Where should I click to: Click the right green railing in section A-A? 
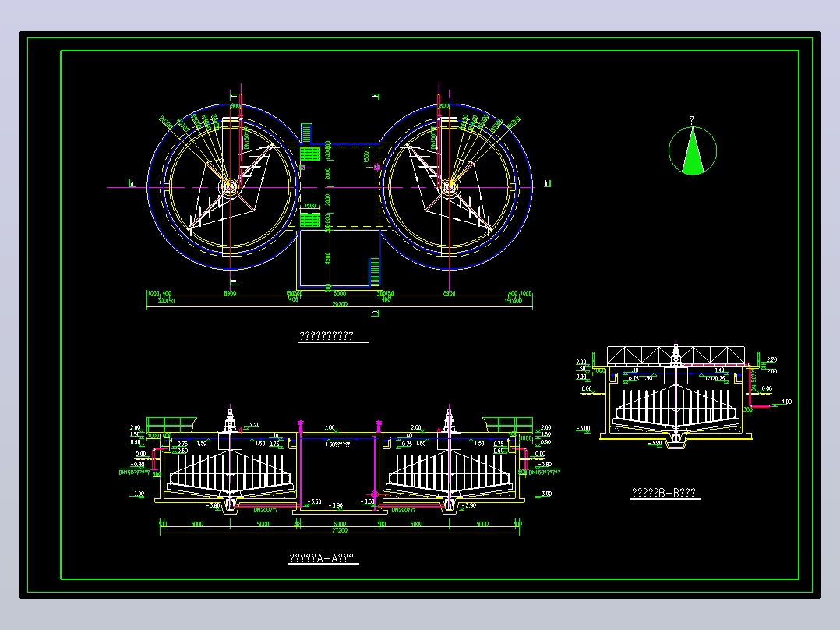(x=508, y=424)
